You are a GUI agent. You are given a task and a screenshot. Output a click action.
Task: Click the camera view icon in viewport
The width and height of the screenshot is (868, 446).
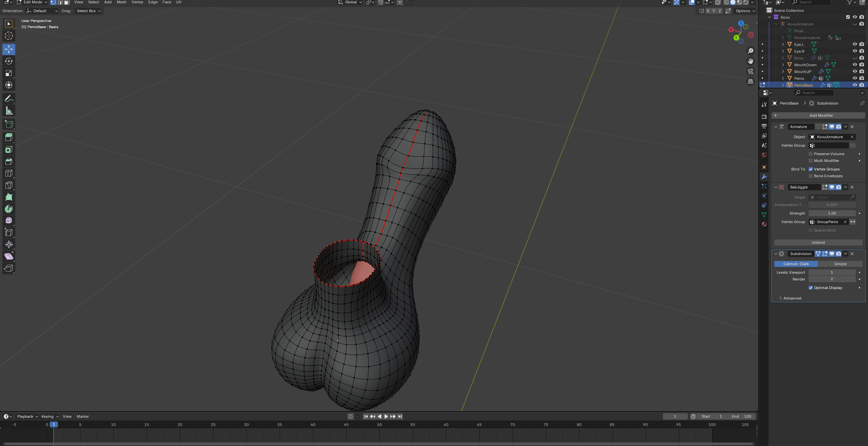pos(751,71)
